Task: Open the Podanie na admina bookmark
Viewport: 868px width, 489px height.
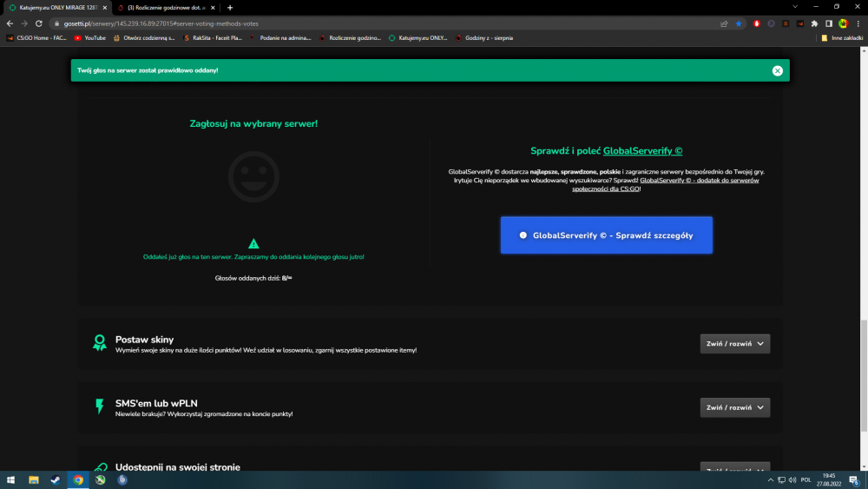Action: click(280, 37)
